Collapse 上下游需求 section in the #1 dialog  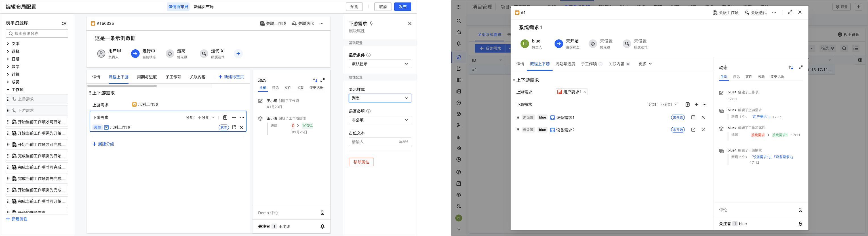(514, 80)
